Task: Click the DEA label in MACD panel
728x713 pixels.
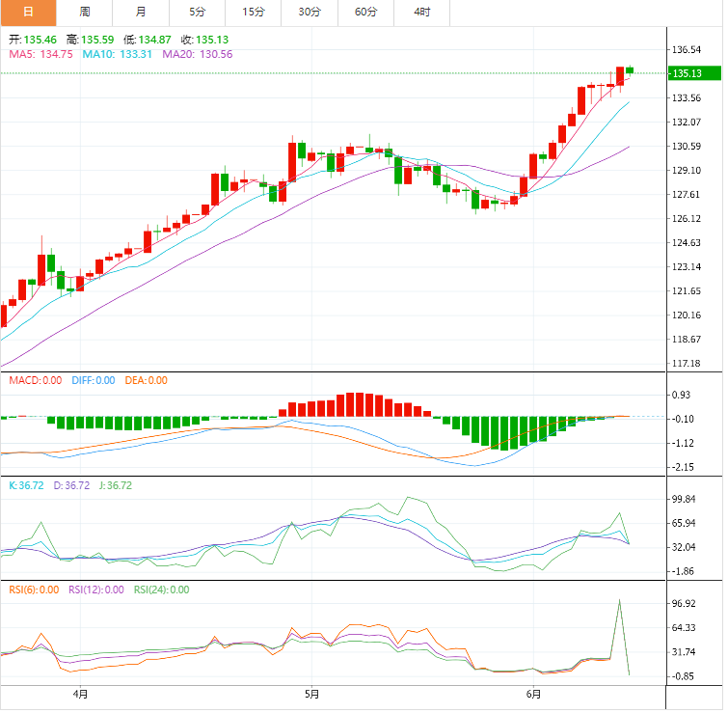Action: [146, 380]
